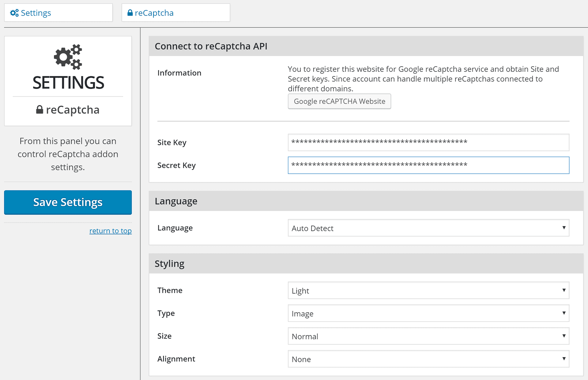
Task: Click the large gears icon above SETTINGS
Action: click(x=68, y=57)
